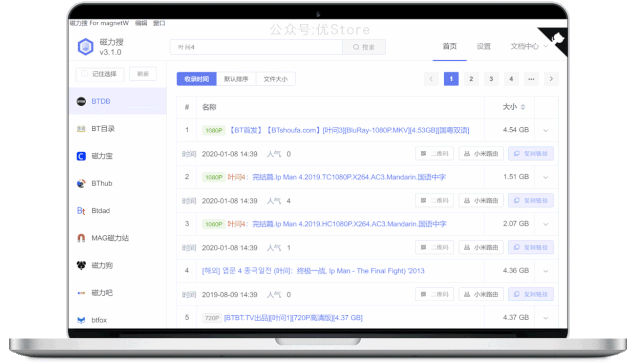The image size is (639, 364).
Task: Select BThub source icon
Action: click(x=81, y=183)
